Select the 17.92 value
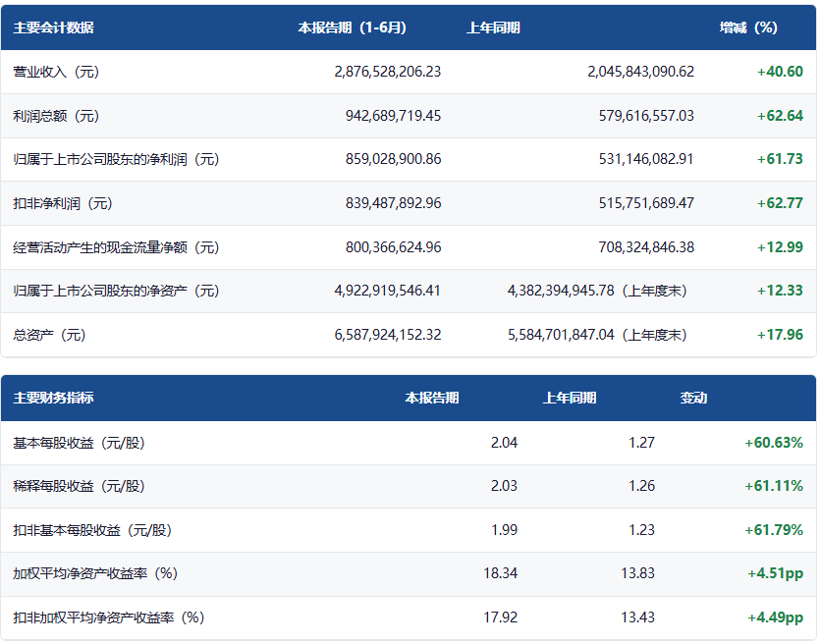The image size is (821, 644). click(x=500, y=617)
